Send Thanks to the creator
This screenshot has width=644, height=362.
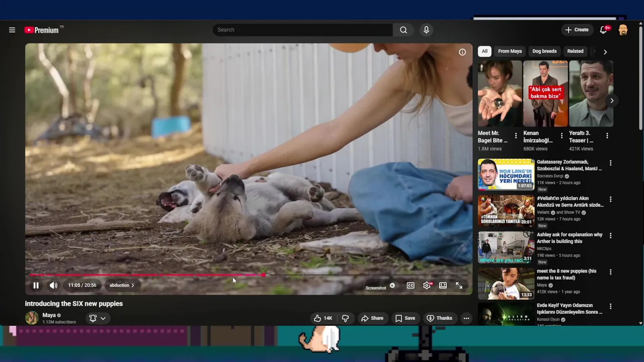(x=440, y=318)
